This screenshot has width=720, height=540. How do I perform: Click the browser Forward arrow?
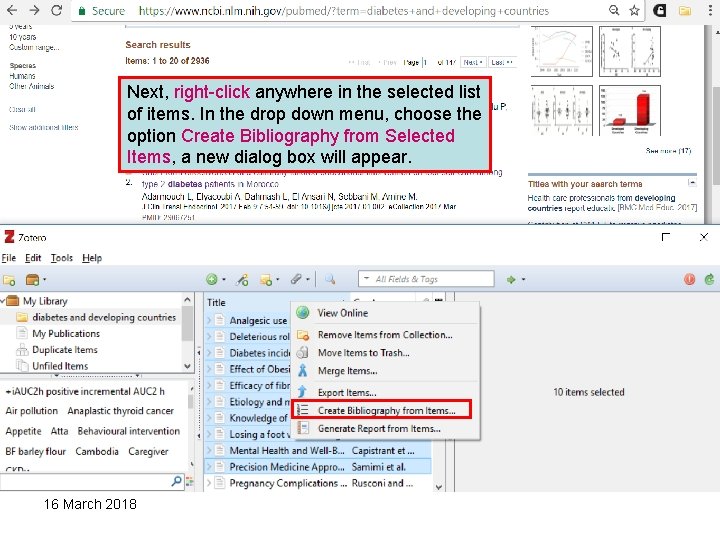(34, 10)
